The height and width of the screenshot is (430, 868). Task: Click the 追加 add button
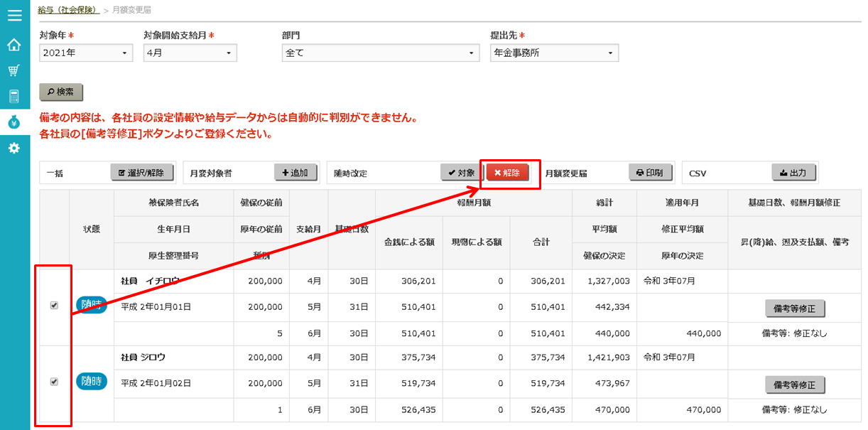[295, 173]
